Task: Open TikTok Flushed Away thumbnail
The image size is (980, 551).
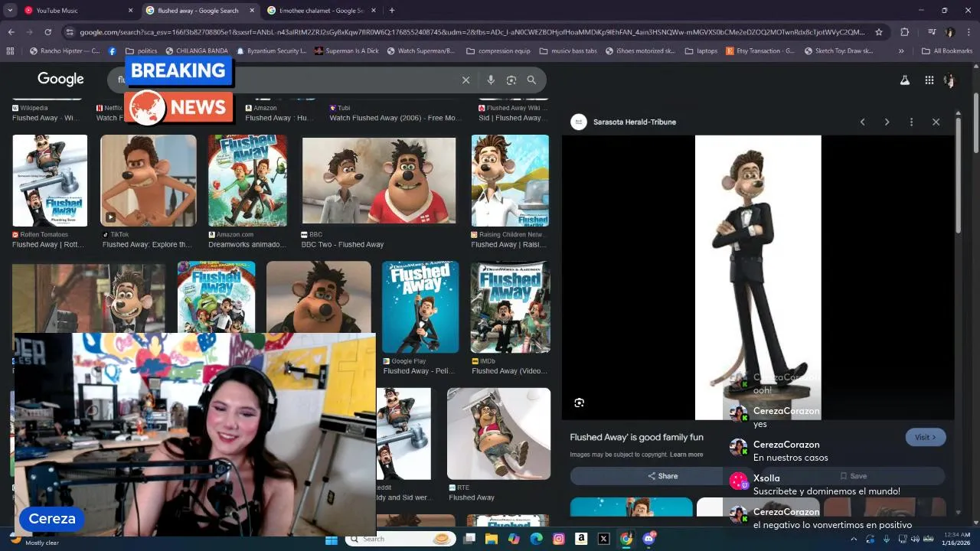Action: click(x=149, y=181)
